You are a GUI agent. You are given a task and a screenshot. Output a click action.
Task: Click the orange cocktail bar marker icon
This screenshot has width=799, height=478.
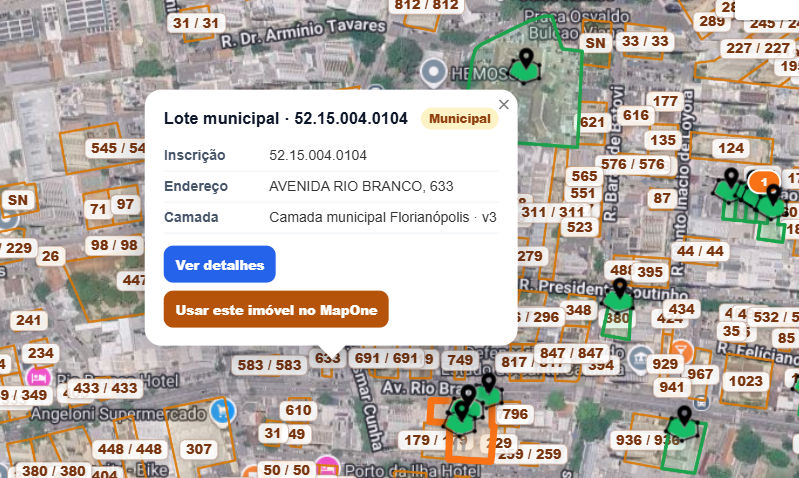point(681,351)
